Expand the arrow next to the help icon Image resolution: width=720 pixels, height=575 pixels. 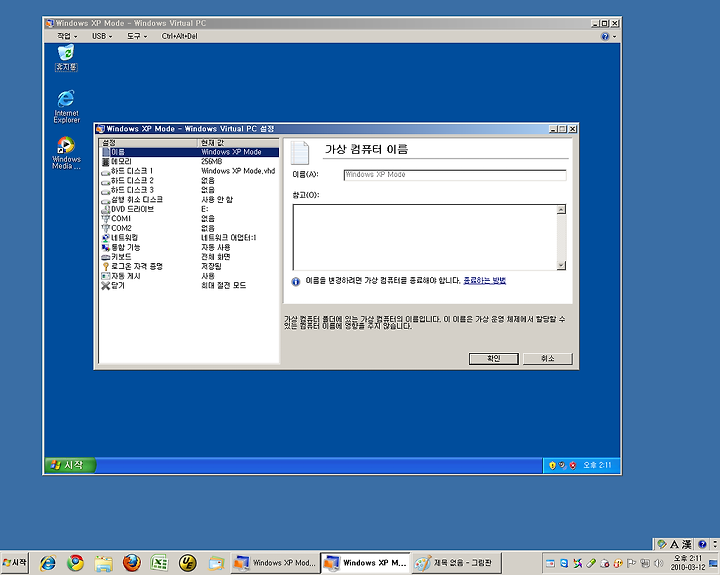(614, 37)
